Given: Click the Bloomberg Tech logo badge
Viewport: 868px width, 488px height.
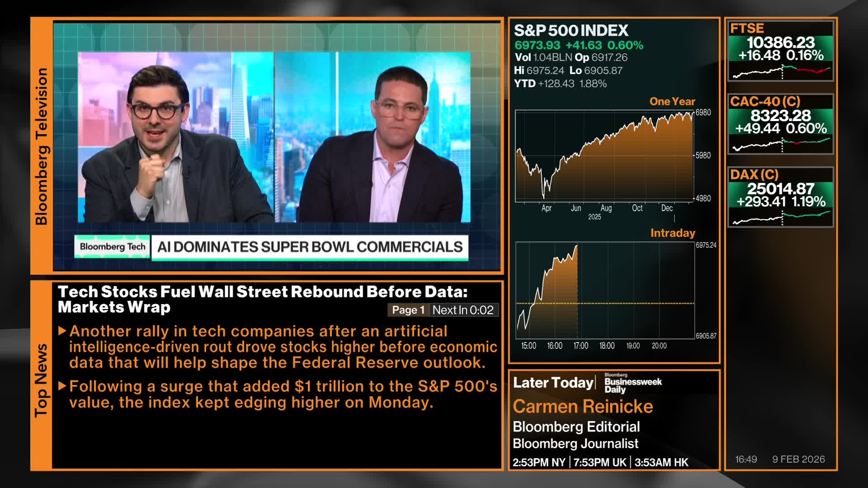Looking at the screenshot, I should (x=113, y=247).
